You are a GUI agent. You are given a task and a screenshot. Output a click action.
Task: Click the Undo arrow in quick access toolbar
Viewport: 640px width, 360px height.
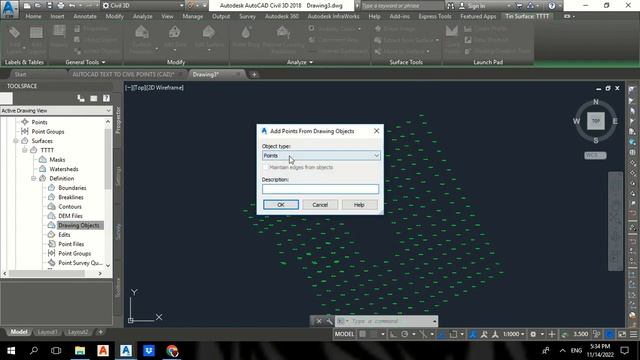(x=72, y=6)
